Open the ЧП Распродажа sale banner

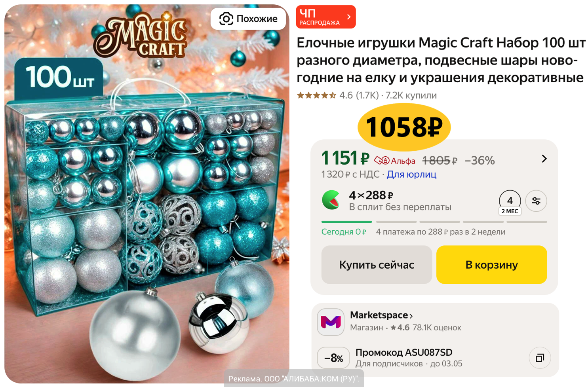pyautogui.click(x=325, y=17)
